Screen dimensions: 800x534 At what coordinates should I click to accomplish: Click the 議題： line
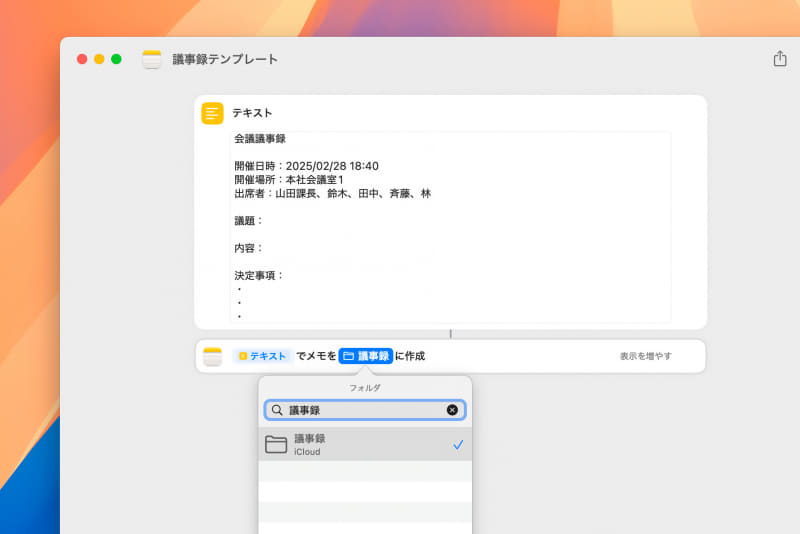point(248,221)
